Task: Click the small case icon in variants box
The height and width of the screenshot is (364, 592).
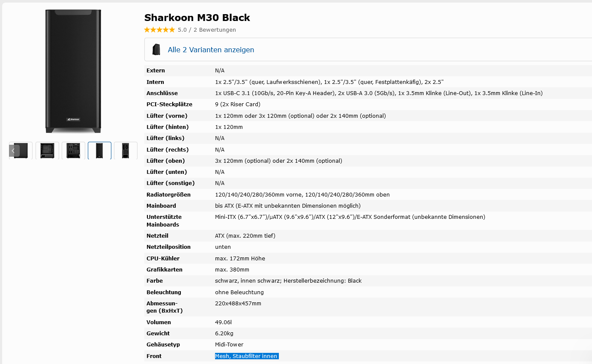Action: [156, 50]
